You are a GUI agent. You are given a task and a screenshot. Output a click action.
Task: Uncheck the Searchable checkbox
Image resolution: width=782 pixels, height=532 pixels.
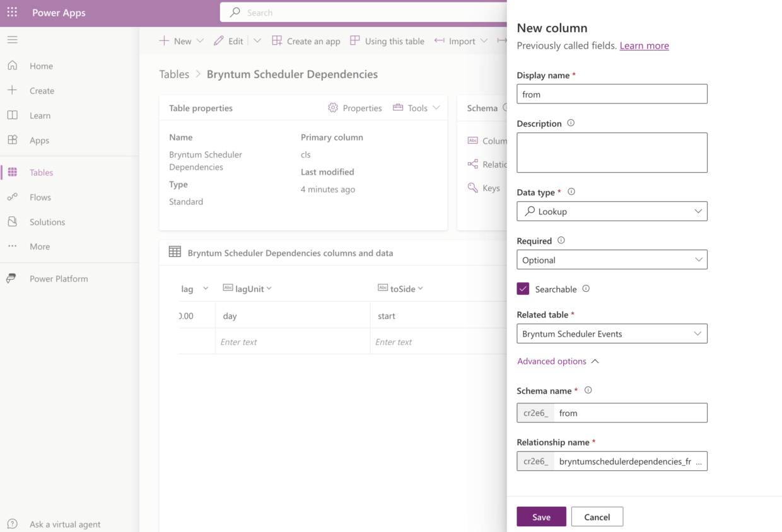[x=523, y=288]
